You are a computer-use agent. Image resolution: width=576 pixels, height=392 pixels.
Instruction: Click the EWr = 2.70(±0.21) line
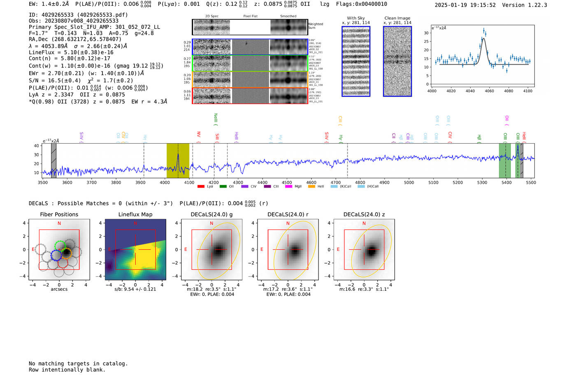(x=86, y=73)
